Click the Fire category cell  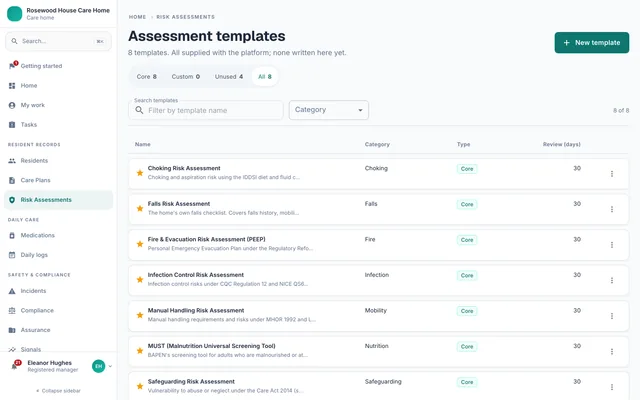(x=370, y=239)
